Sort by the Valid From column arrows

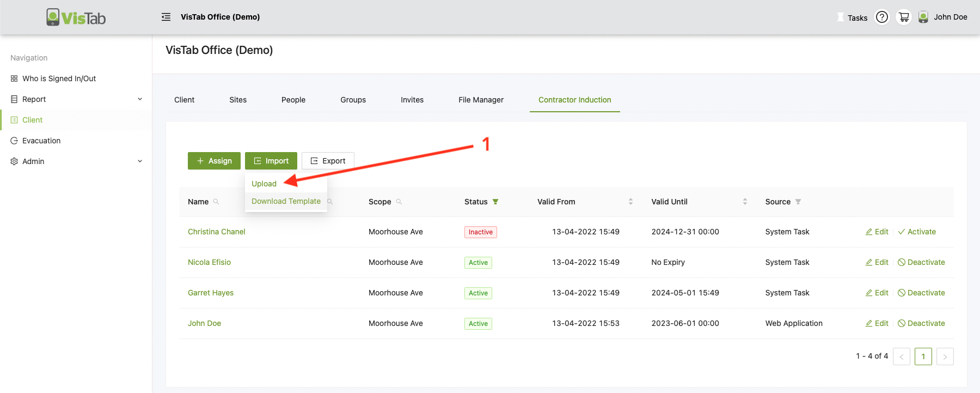click(x=630, y=202)
